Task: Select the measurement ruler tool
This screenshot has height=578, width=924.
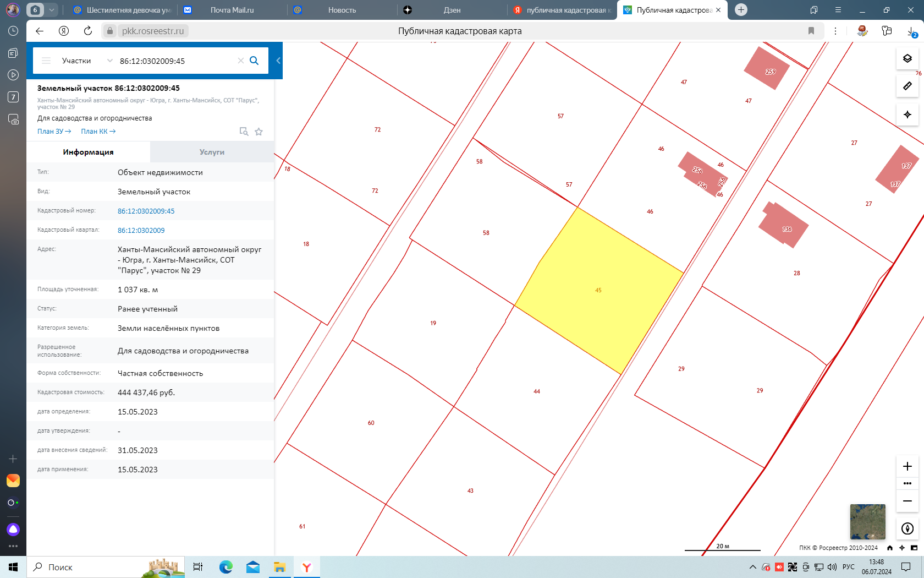Action: click(908, 86)
